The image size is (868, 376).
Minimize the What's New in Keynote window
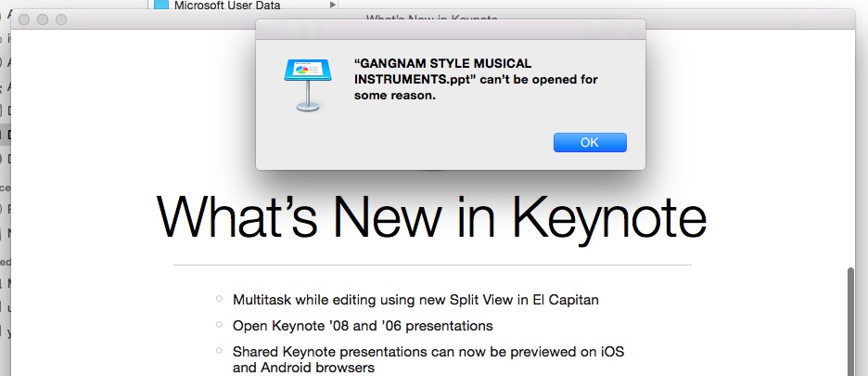(x=43, y=19)
